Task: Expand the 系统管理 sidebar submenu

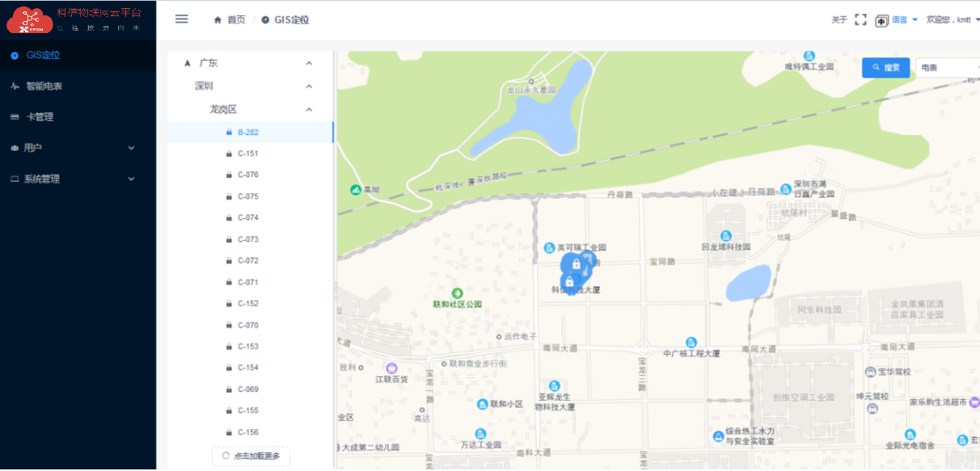Action: [x=131, y=179]
